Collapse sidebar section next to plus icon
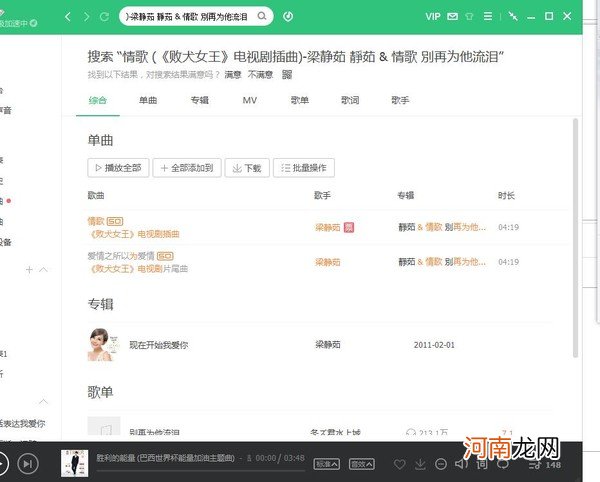The width and height of the screenshot is (600, 482). pos(44,269)
